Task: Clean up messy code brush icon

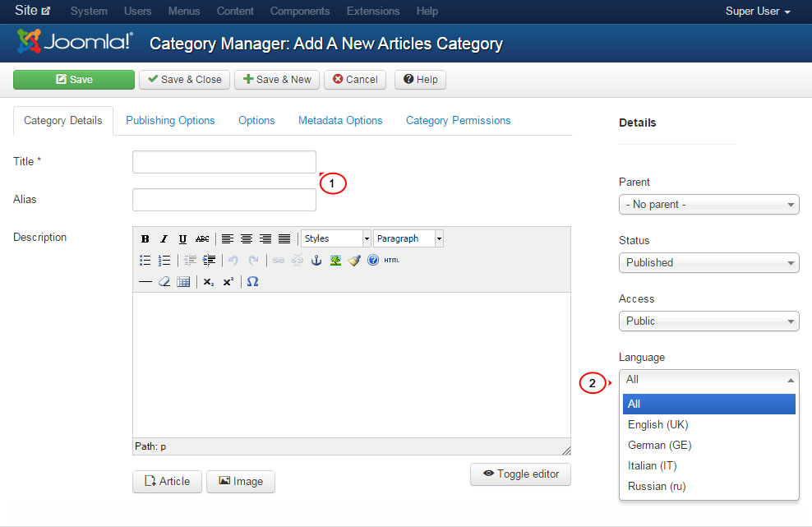Action: (354, 260)
